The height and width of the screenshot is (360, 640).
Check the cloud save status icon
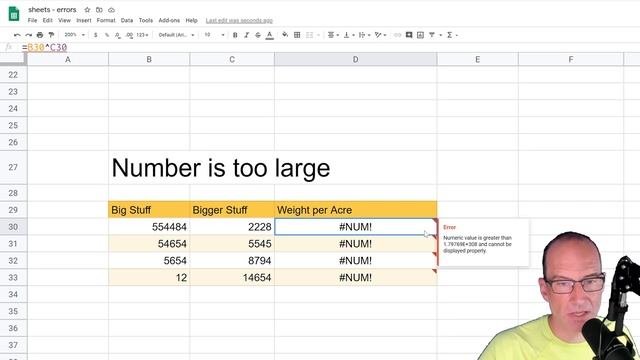(111, 9)
